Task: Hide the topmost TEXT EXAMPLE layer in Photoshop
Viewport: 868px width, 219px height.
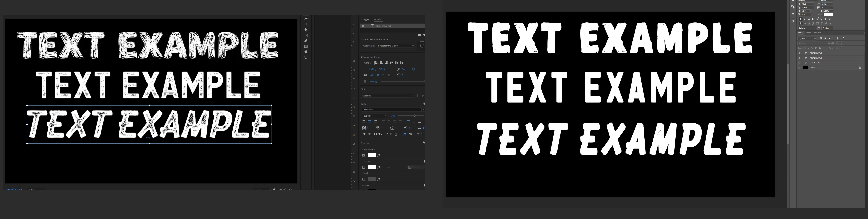Action: click(x=799, y=53)
